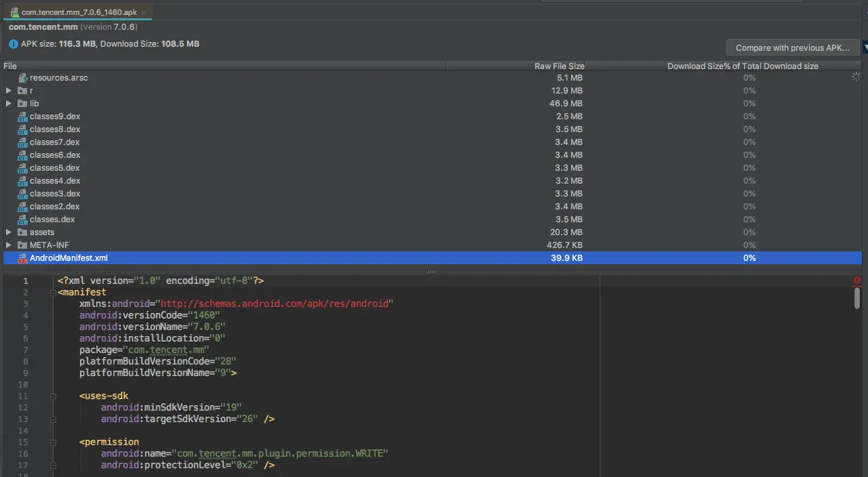Close the com.tencent.mm APK tab
The width and height of the screenshot is (868, 477).
(x=144, y=12)
